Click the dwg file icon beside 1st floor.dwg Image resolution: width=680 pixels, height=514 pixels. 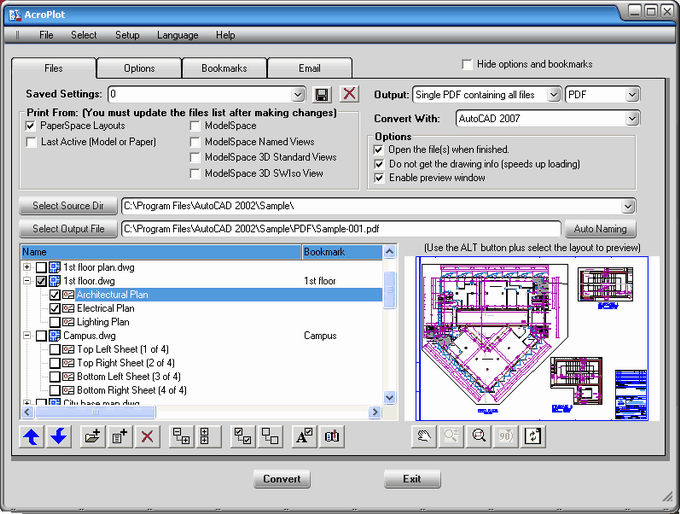pyautogui.click(x=55, y=281)
